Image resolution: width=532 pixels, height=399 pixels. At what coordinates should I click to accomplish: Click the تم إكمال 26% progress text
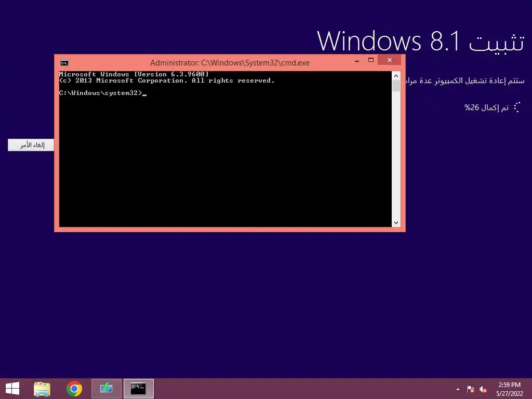[x=486, y=108]
